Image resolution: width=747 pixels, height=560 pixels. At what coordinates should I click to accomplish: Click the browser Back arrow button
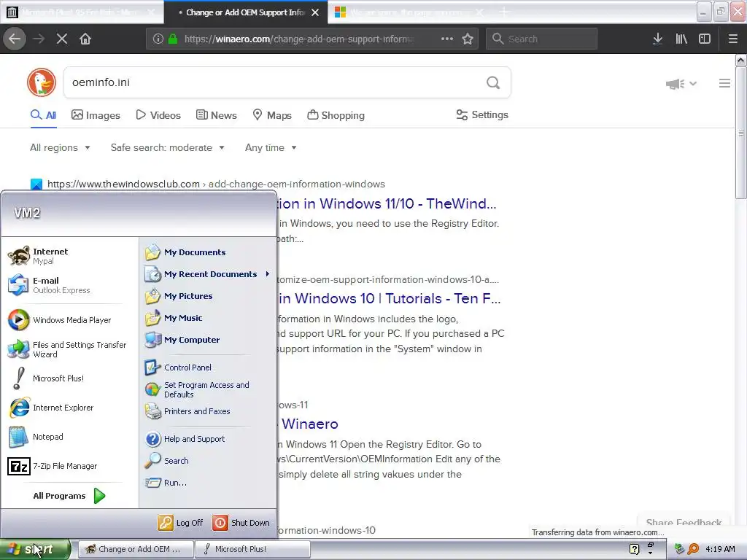pyautogui.click(x=15, y=39)
